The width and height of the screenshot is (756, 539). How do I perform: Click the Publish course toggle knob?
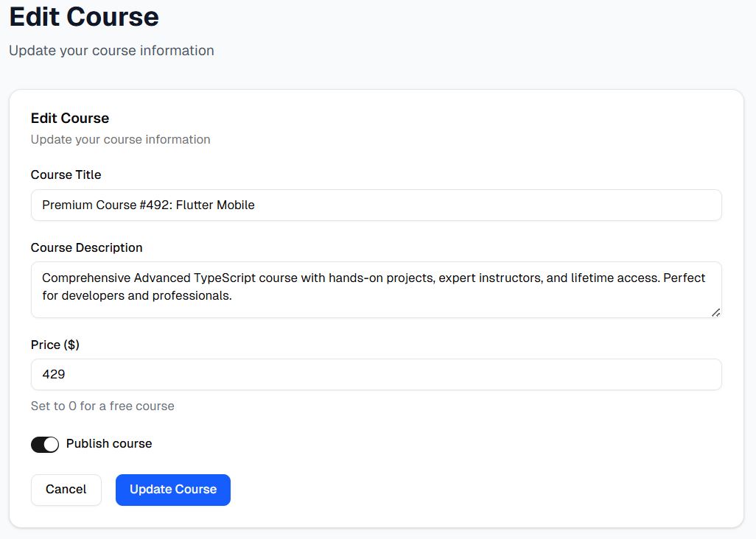tap(52, 444)
